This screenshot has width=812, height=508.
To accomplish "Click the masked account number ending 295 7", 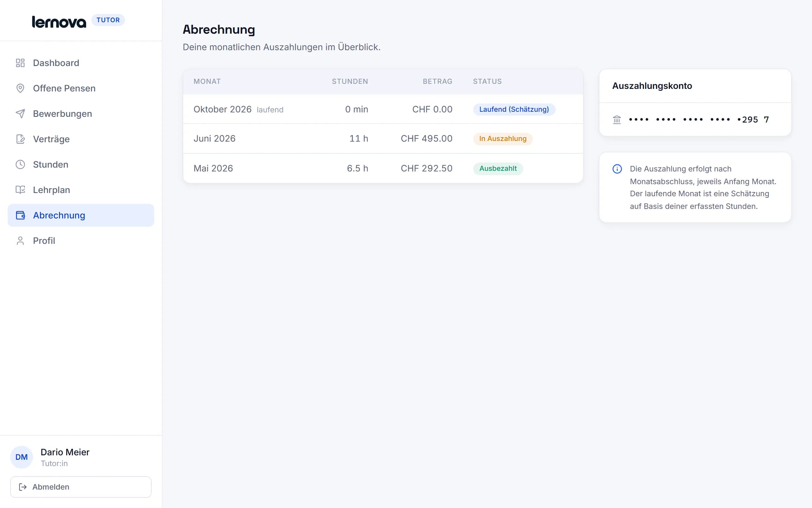I will click(699, 120).
